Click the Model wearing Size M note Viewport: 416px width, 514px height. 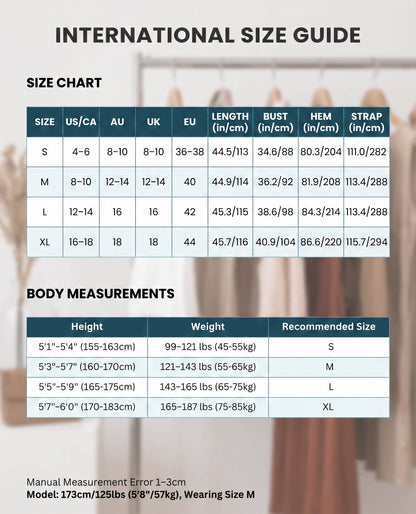[141, 495]
